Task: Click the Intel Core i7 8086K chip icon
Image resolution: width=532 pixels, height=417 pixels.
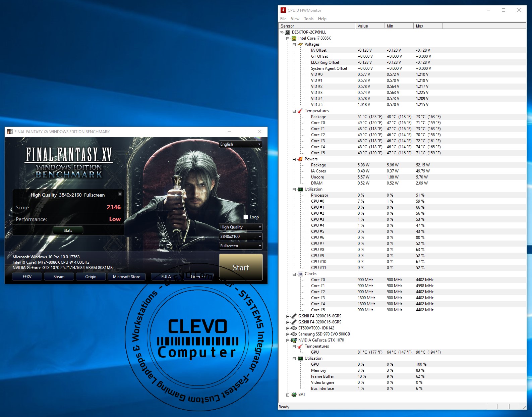Action: 294,38
